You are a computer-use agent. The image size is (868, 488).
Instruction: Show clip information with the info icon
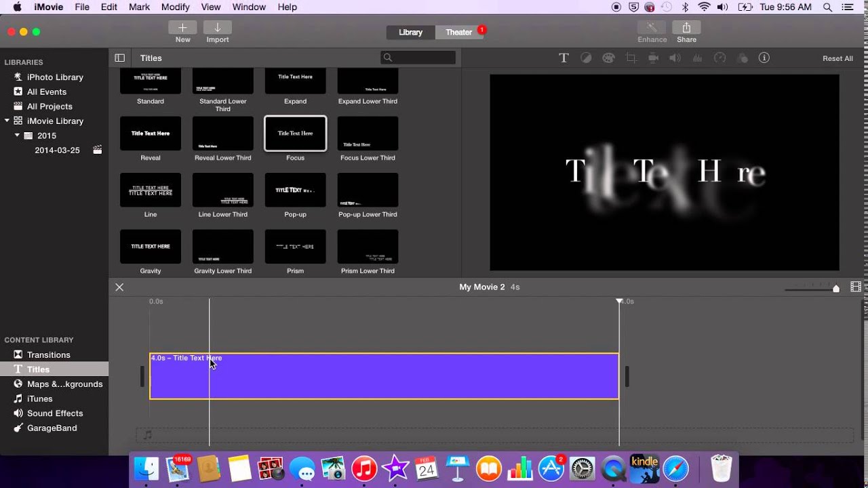click(764, 58)
